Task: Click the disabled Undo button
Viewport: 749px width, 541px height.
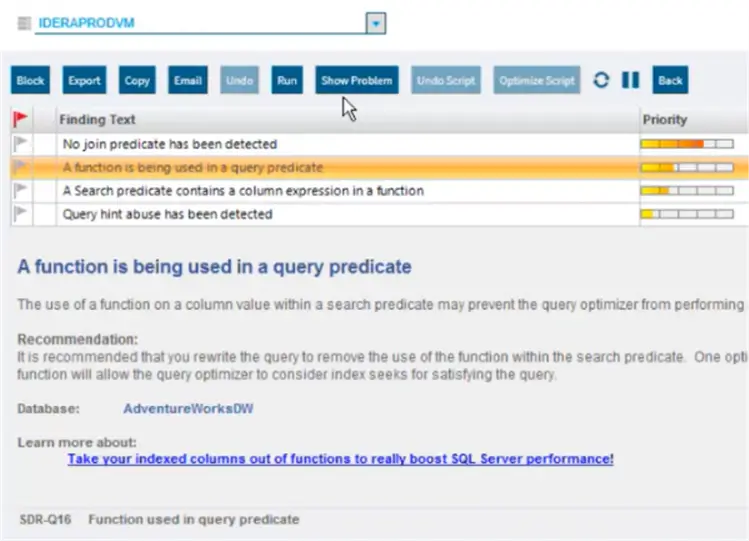Action: (239, 80)
